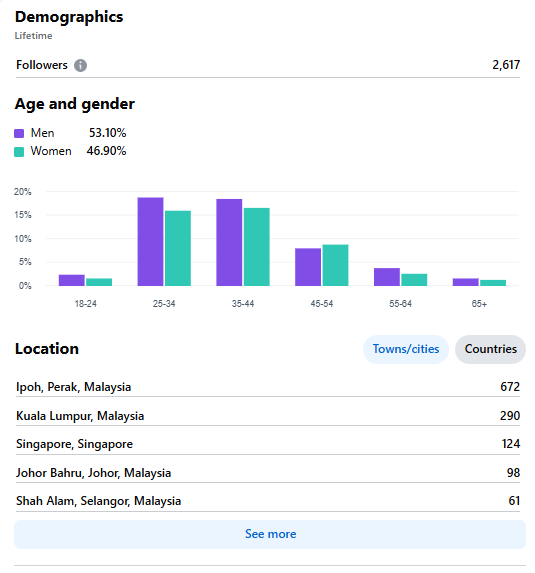Click the purple Men bar for 45-54
The image size is (535, 573).
click(x=308, y=267)
